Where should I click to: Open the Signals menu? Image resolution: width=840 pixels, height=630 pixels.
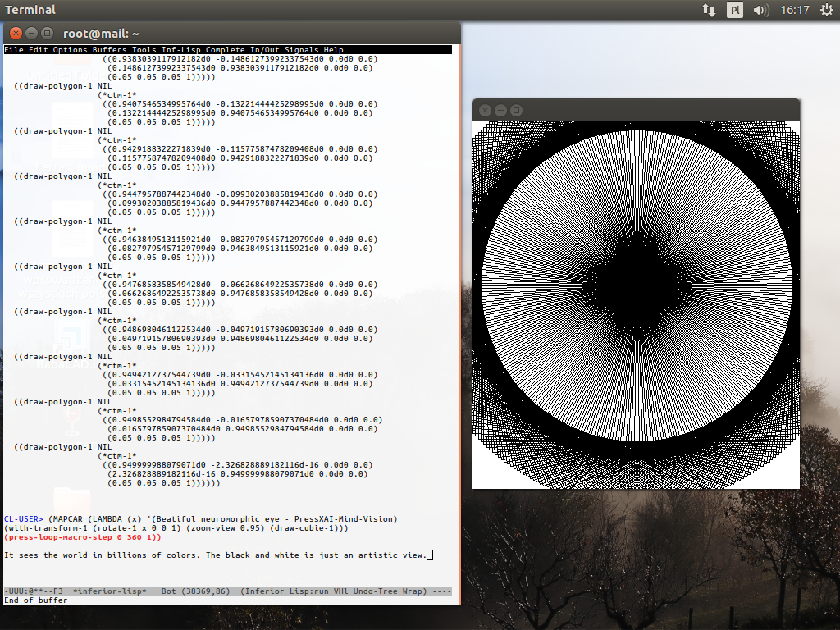click(302, 50)
